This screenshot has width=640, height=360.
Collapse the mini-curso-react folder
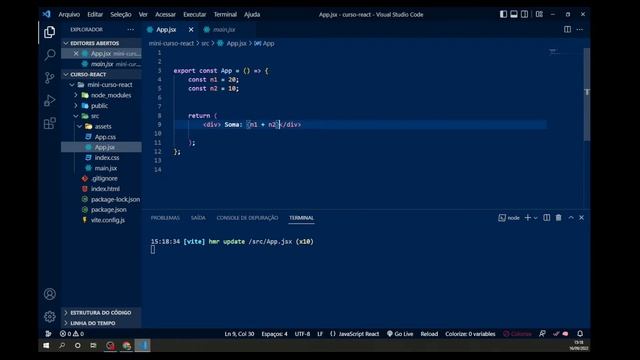pyautogui.click(x=101, y=85)
